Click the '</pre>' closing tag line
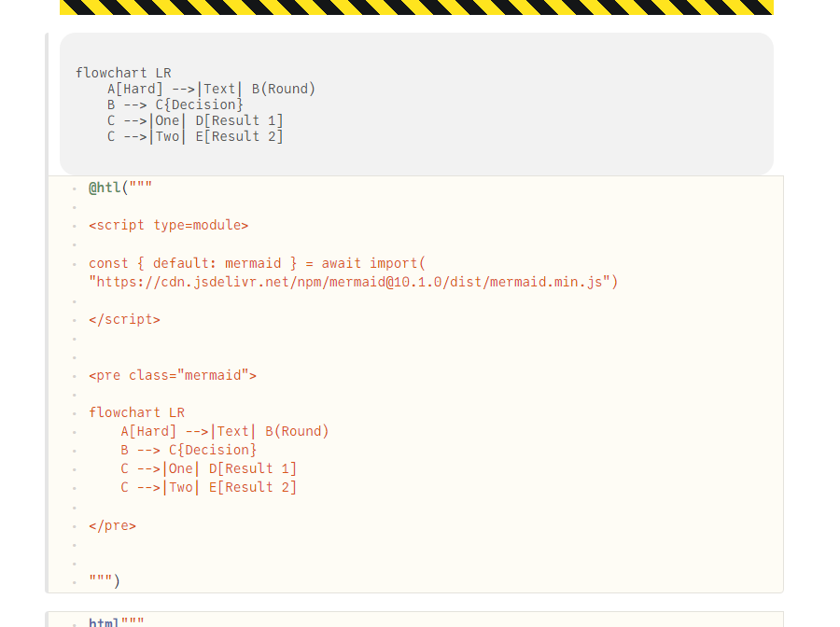This screenshot has height=627, width=840. 113,526
